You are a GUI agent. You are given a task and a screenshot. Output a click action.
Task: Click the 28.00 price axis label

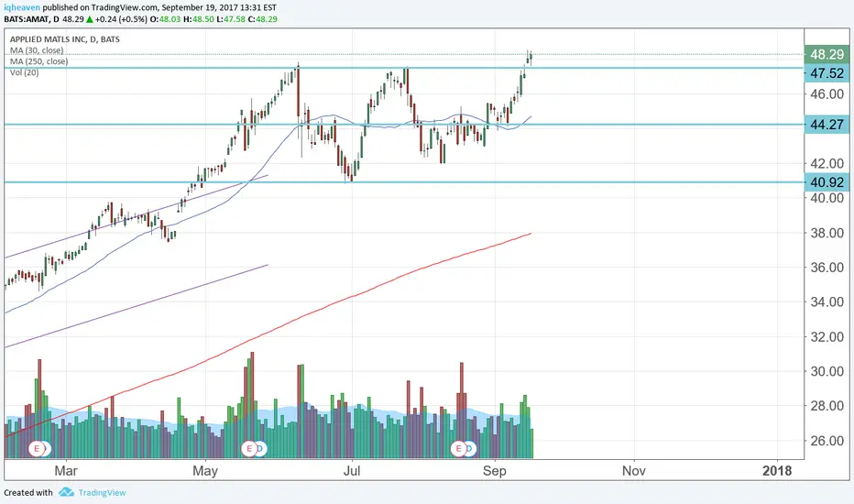pos(827,405)
